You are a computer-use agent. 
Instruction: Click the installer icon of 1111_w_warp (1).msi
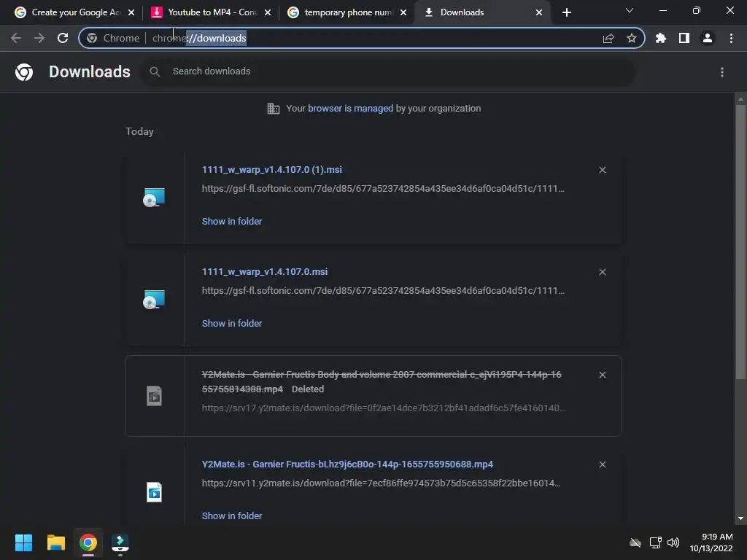pos(154,198)
